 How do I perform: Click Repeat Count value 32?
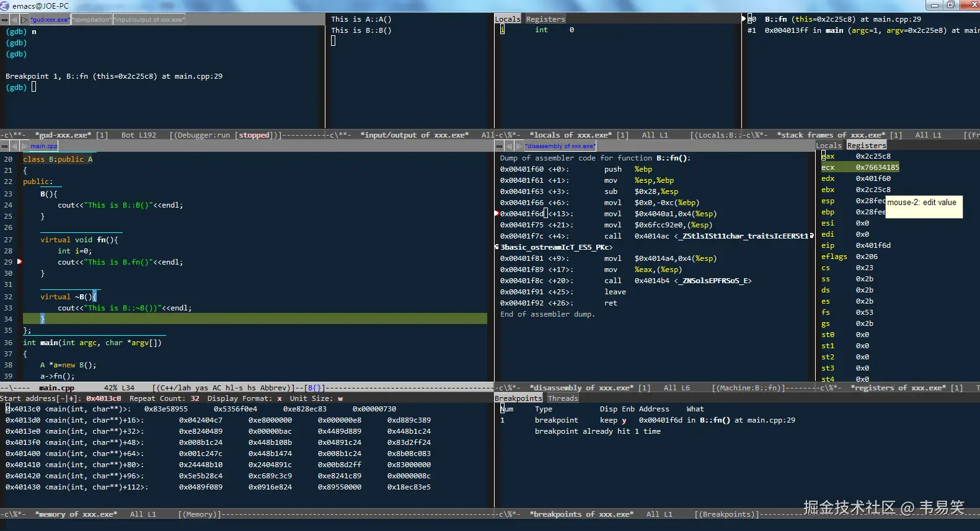click(195, 398)
